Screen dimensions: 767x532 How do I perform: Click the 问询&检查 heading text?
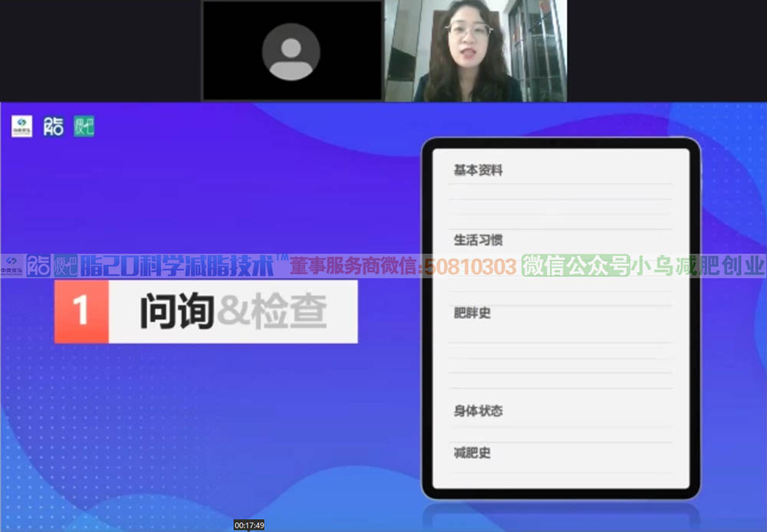pos(233,312)
